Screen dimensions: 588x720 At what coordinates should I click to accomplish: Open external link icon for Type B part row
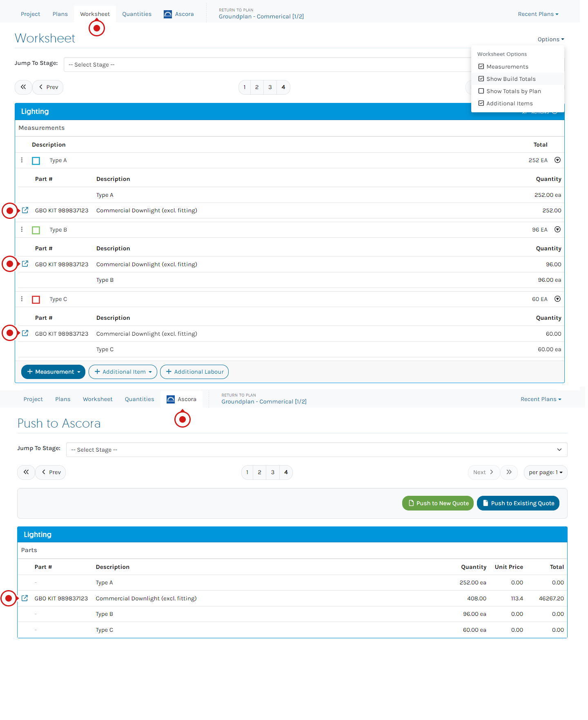[x=25, y=264]
